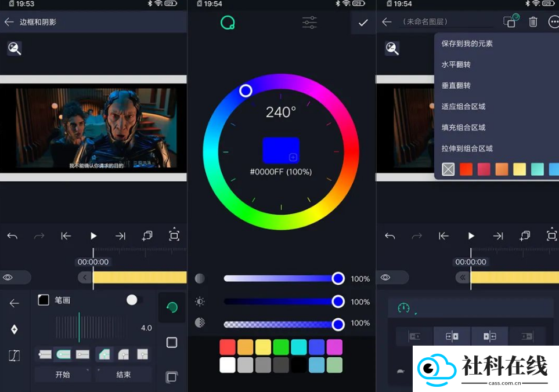The image size is (559, 392).
Task: Jump to clip end on 边框和阴影 screen
Action: coord(121,235)
